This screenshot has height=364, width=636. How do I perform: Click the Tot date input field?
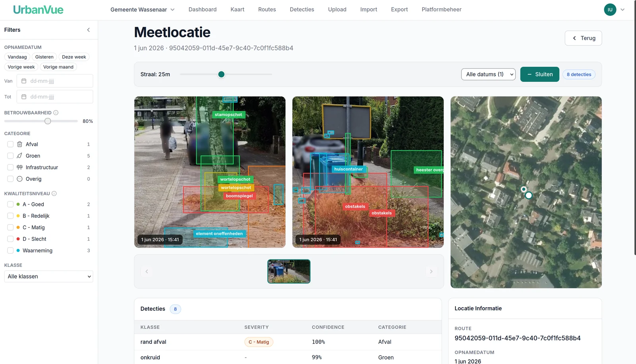tap(55, 97)
